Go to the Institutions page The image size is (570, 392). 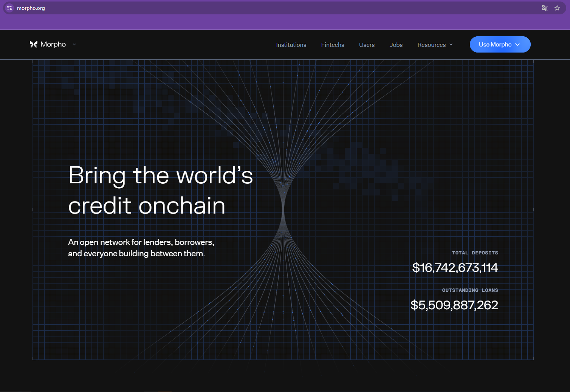[291, 45]
